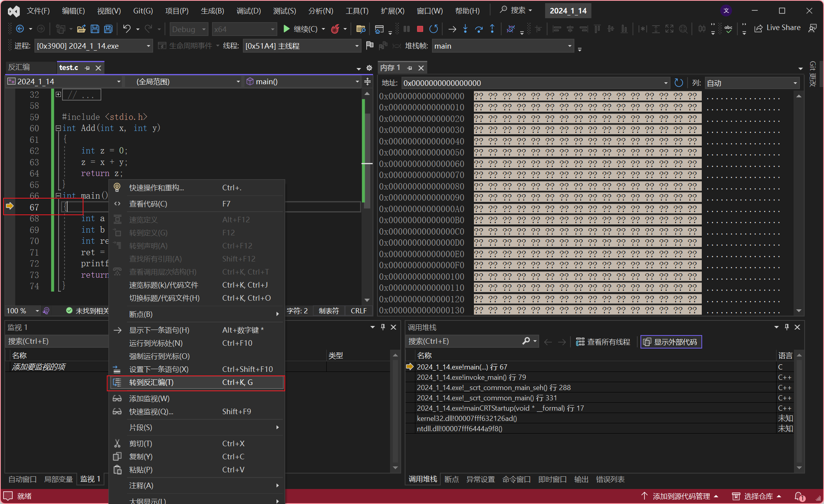Click the Restart debugging icon
This screenshot has width=824, height=504.
(434, 29)
